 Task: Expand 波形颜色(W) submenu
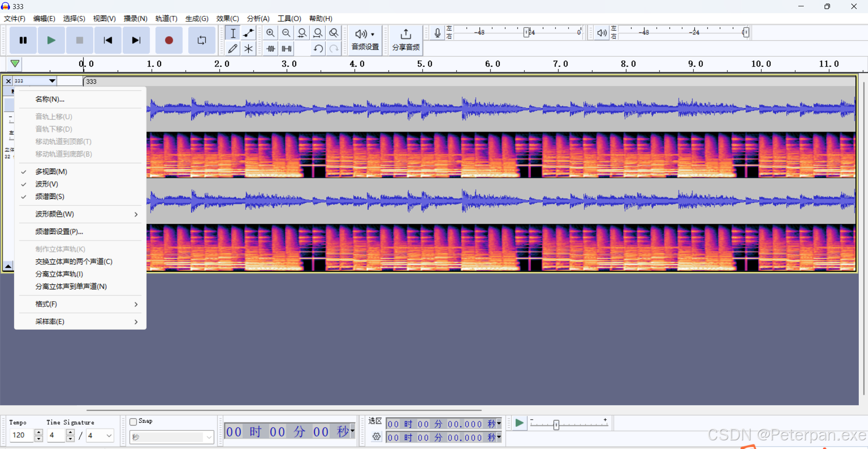click(80, 214)
